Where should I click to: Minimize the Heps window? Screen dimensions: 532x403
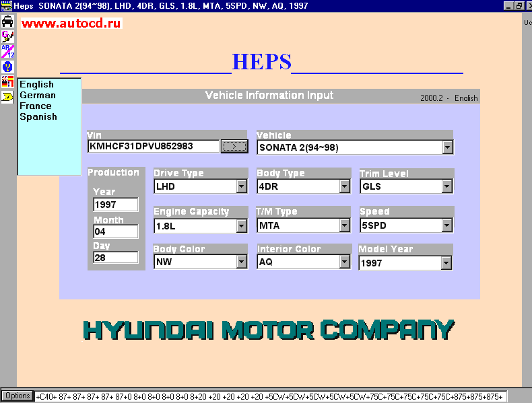(x=508, y=6)
